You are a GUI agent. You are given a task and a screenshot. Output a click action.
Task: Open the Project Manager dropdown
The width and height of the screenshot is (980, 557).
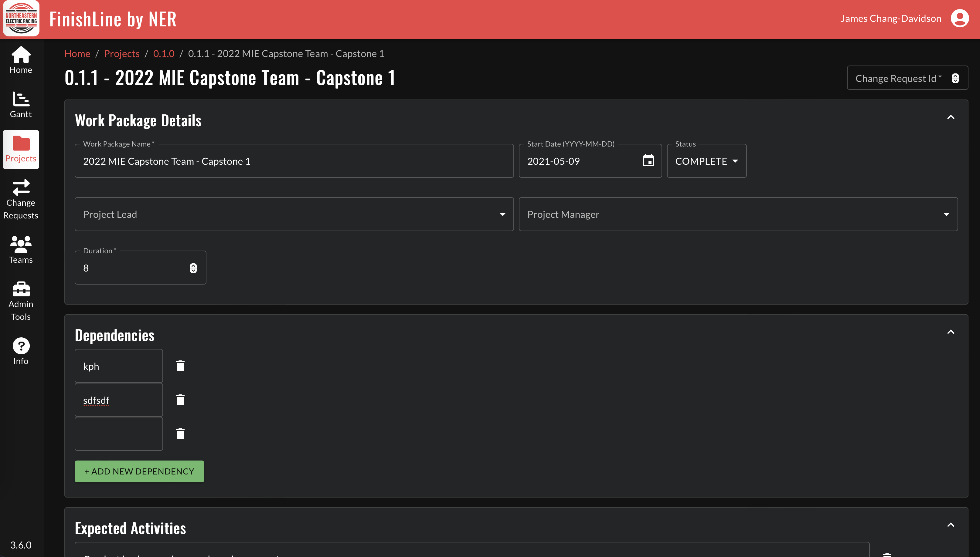click(738, 214)
